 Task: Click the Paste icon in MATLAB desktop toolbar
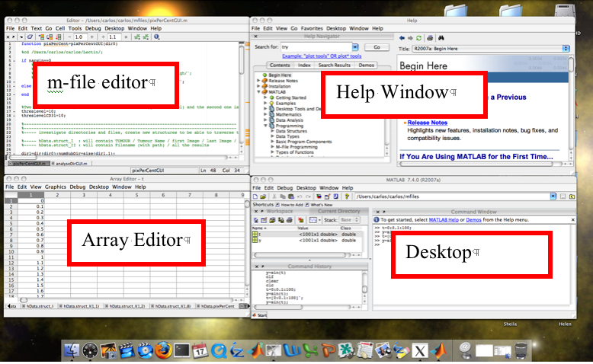[291, 196]
